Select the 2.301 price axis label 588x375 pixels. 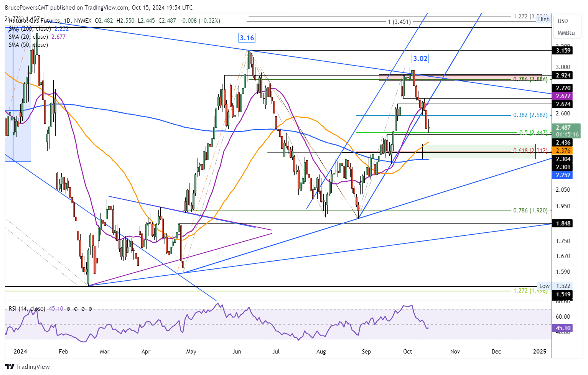pos(563,167)
